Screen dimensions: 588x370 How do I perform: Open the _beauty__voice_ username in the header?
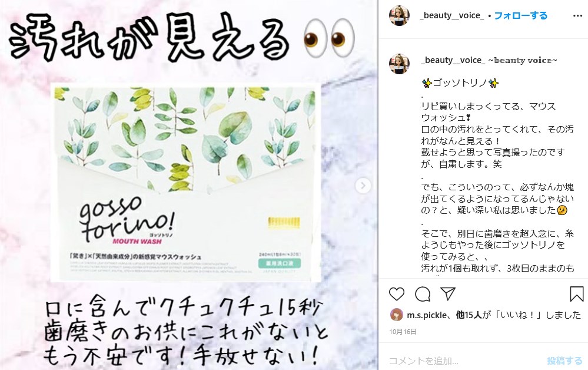451,15
